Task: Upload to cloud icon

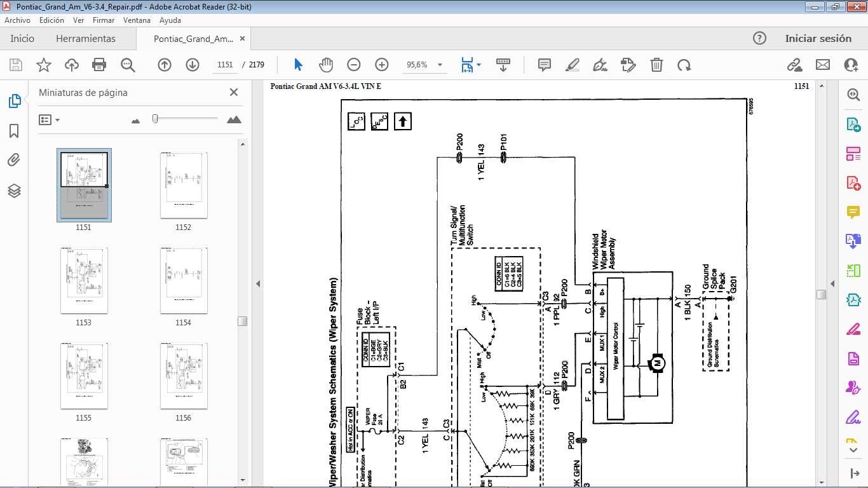Action: point(72,65)
